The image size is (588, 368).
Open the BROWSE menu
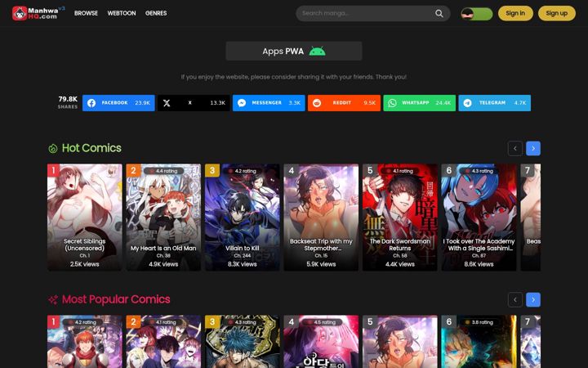click(86, 13)
